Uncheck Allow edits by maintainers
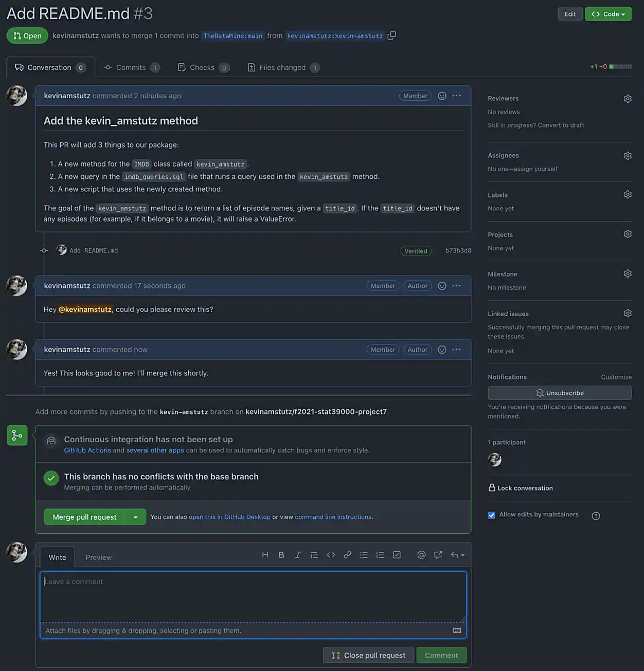644x671 pixels. point(492,515)
